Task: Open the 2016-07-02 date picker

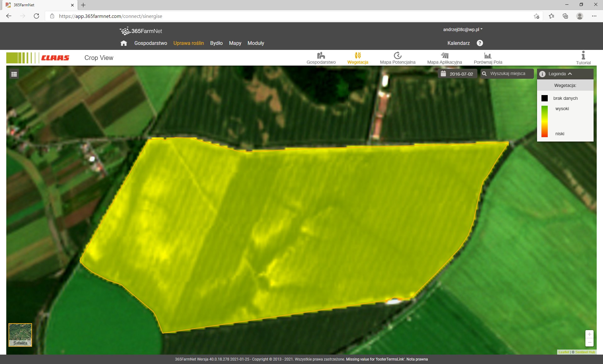Action: pos(457,74)
